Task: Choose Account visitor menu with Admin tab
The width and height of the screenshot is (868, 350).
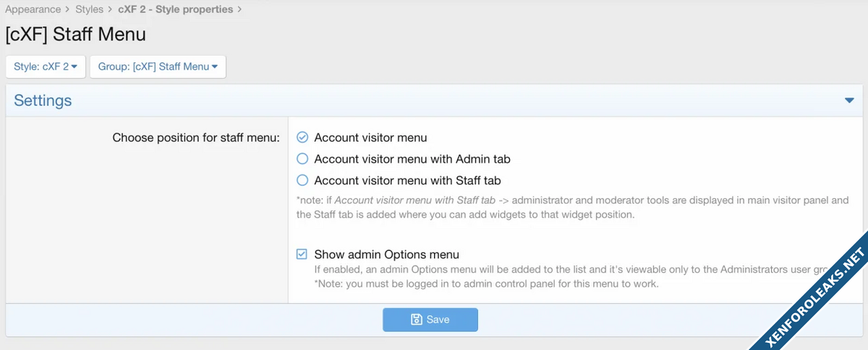Action: pyautogui.click(x=302, y=158)
